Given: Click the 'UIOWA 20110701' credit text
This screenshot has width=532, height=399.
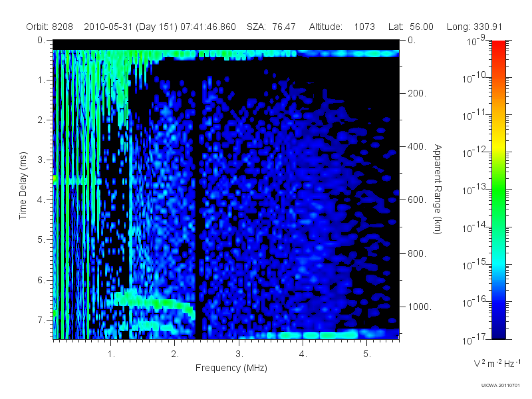Looking at the screenshot, I should (501, 386).
